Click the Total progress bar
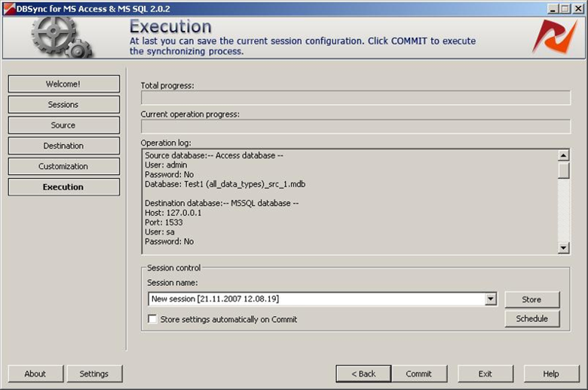This screenshot has height=390, width=588. 356,97
